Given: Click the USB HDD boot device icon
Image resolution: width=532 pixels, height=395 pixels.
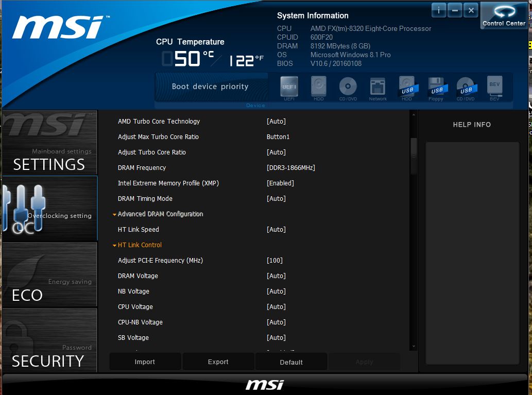Looking at the screenshot, I should click(x=407, y=88).
